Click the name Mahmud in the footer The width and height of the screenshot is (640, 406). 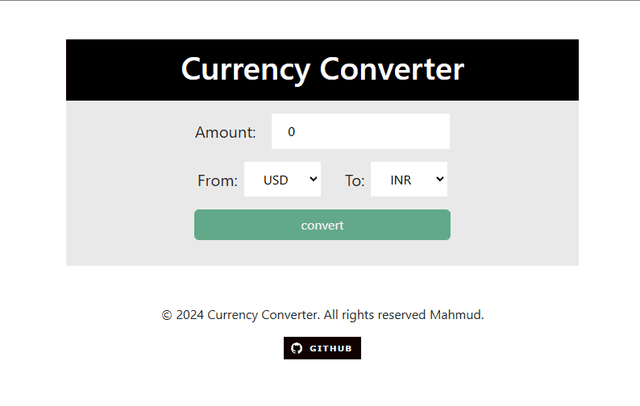tap(456, 315)
